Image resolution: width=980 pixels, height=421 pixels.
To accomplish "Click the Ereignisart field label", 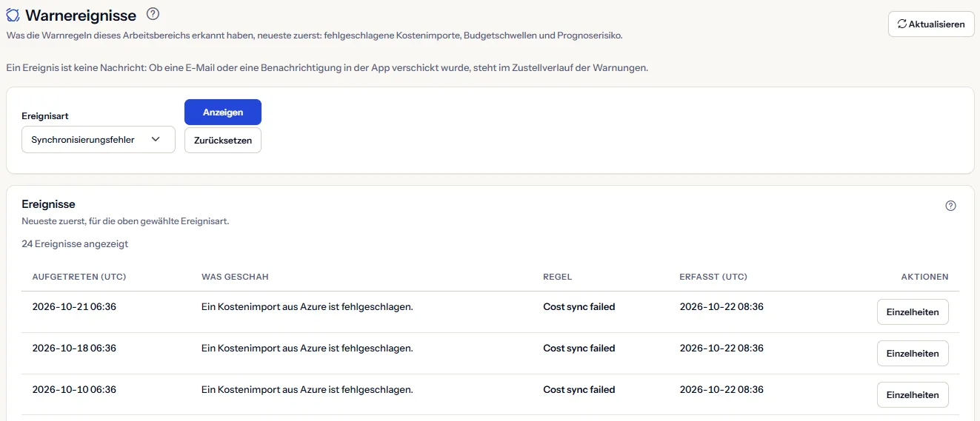I will [45, 116].
